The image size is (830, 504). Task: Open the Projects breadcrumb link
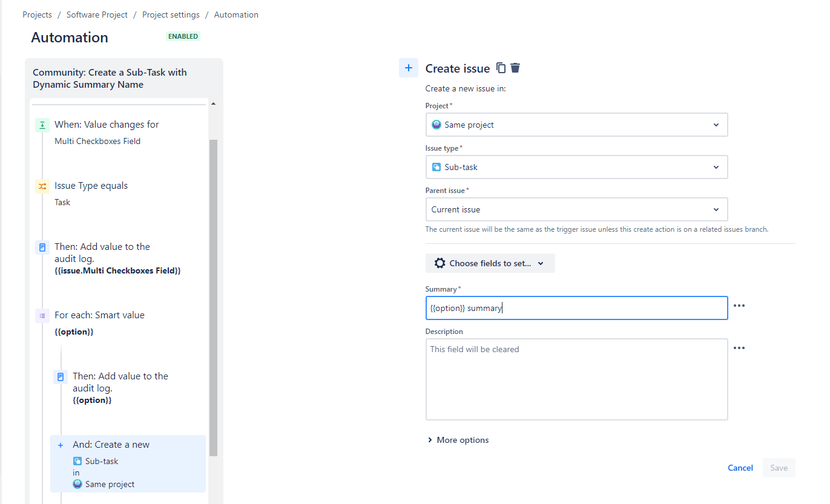(x=37, y=15)
